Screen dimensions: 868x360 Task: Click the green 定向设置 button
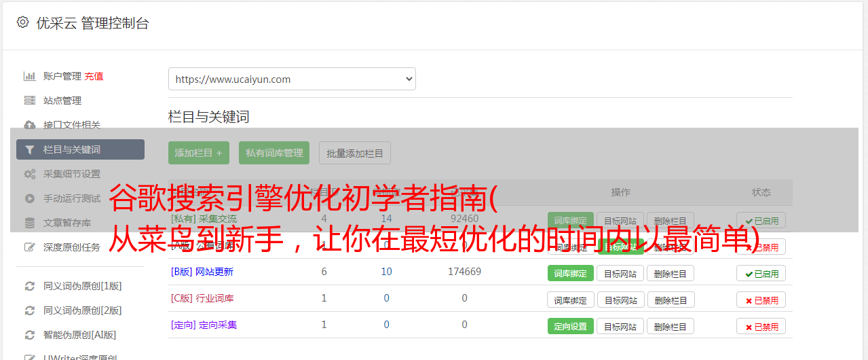(x=571, y=327)
